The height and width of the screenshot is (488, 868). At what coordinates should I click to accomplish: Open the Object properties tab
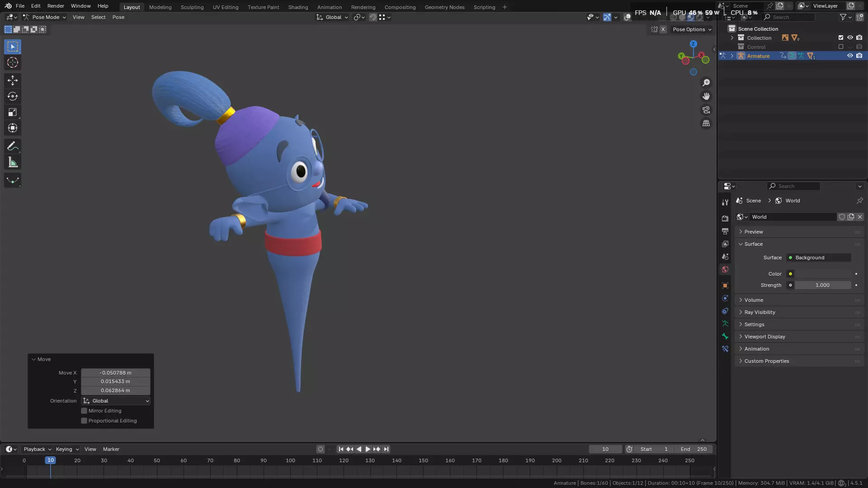725,286
